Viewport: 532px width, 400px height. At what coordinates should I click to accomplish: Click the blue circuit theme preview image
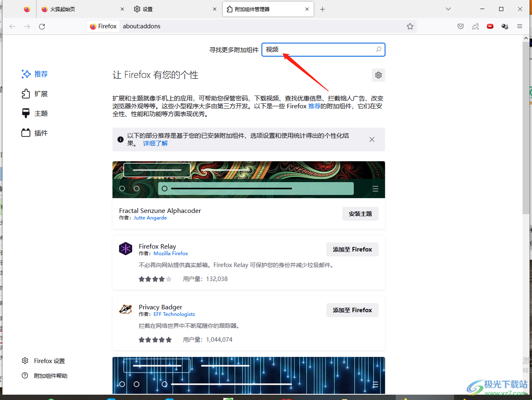249,375
